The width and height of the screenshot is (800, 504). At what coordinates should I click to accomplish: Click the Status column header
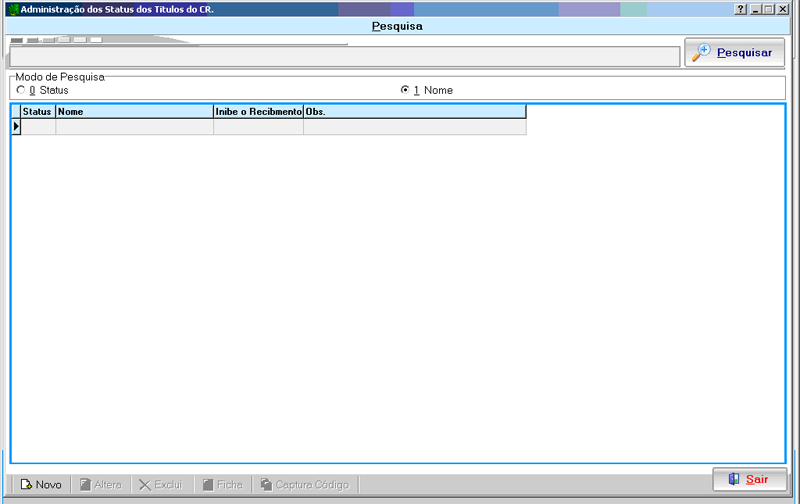click(x=37, y=112)
